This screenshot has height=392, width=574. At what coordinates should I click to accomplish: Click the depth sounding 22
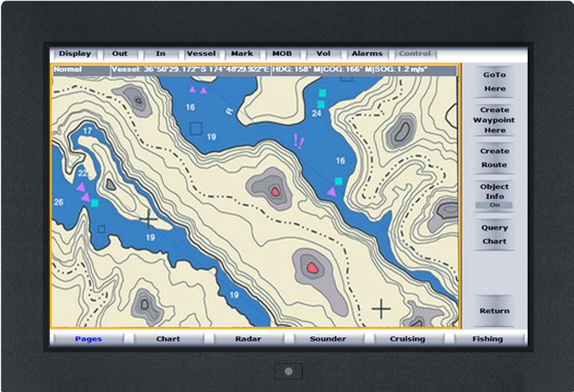coord(83,173)
